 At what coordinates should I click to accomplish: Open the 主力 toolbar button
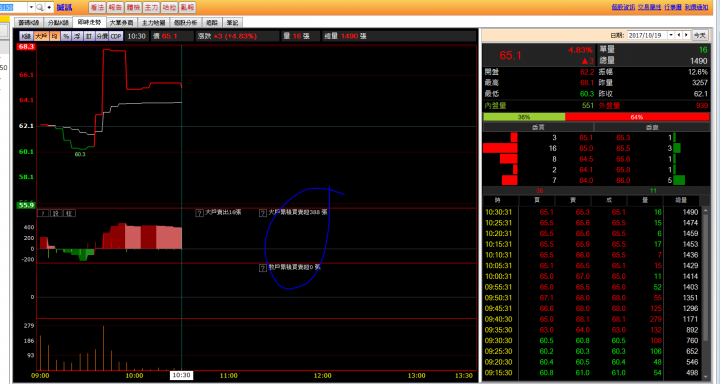click(x=151, y=7)
